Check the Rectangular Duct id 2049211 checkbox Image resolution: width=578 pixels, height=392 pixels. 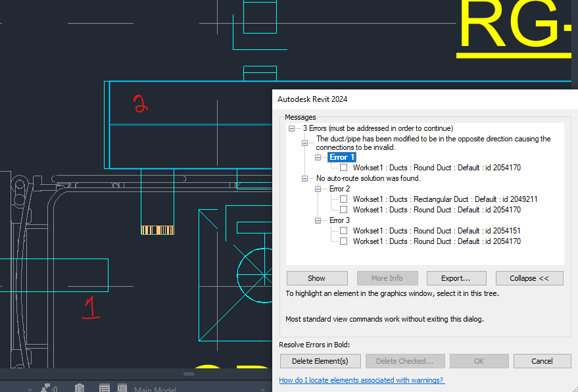coord(343,199)
